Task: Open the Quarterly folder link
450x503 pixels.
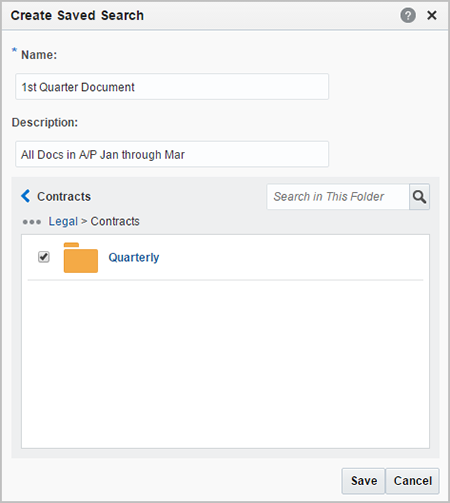Action: point(134,257)
